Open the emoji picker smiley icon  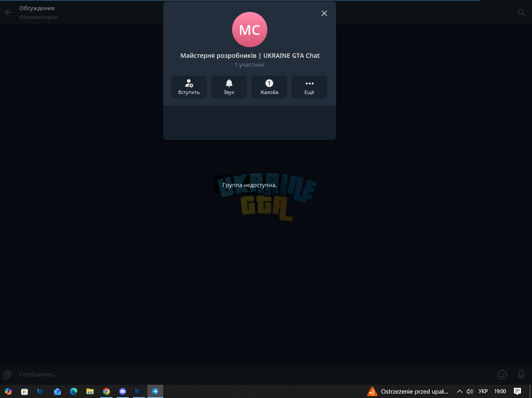(x=502, y=375)
